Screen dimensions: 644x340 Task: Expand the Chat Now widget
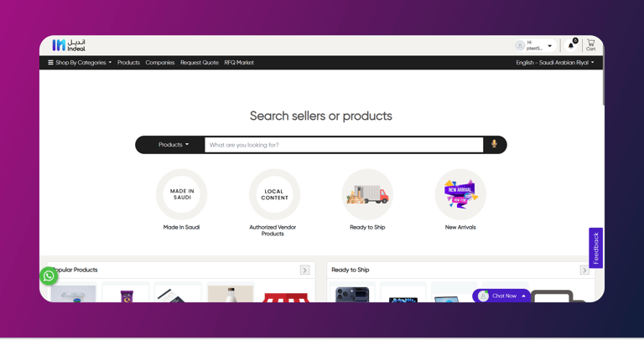click(501, 296)
